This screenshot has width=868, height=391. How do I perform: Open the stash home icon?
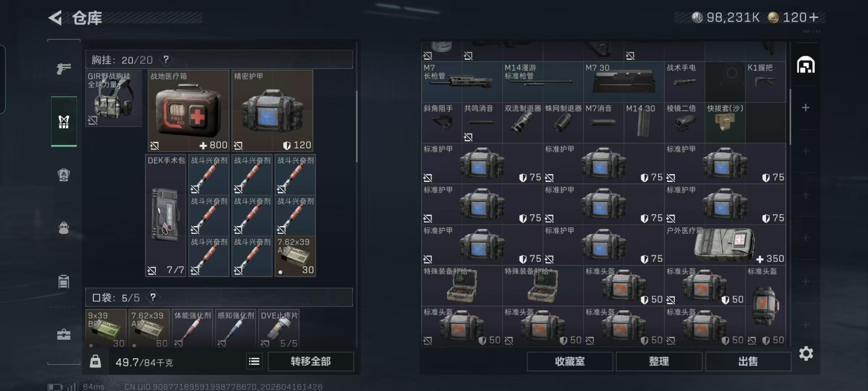[806, 65]
